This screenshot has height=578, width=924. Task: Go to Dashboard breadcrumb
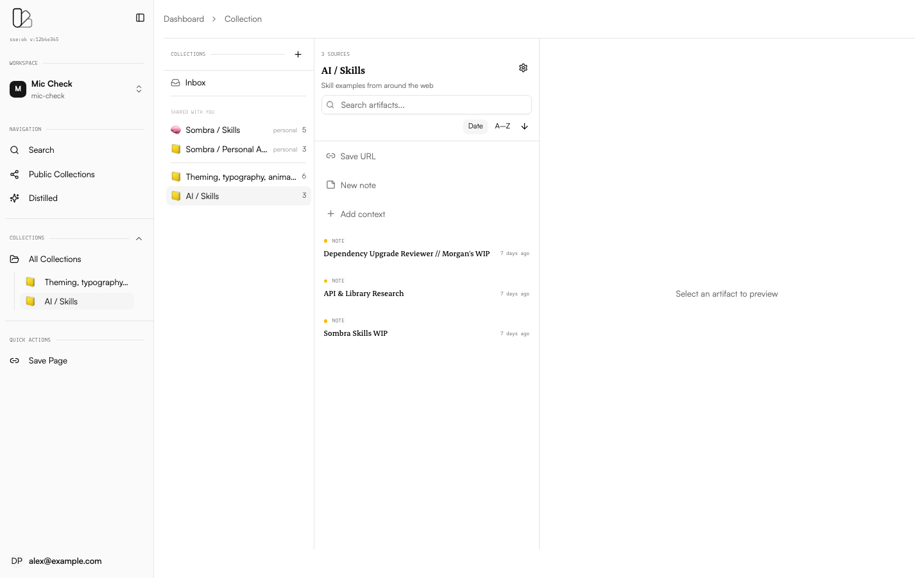pos(184,19)
